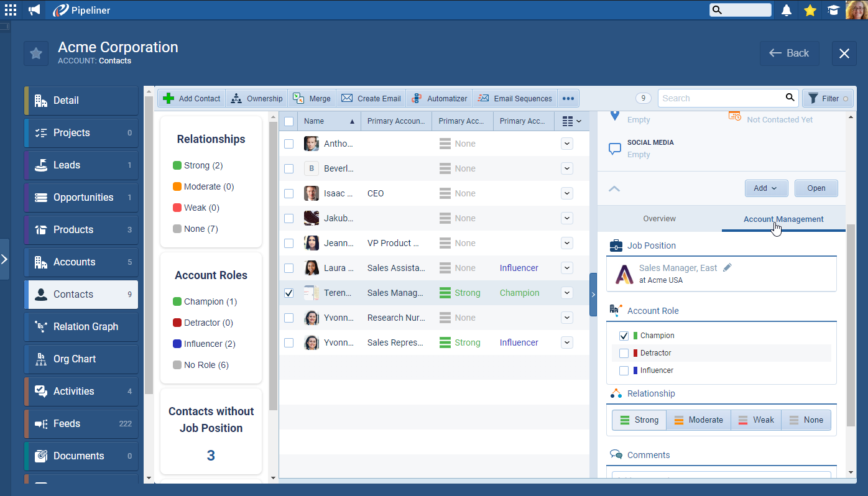
Task: Open the app launcher grid icon
Action: [11, 10]
